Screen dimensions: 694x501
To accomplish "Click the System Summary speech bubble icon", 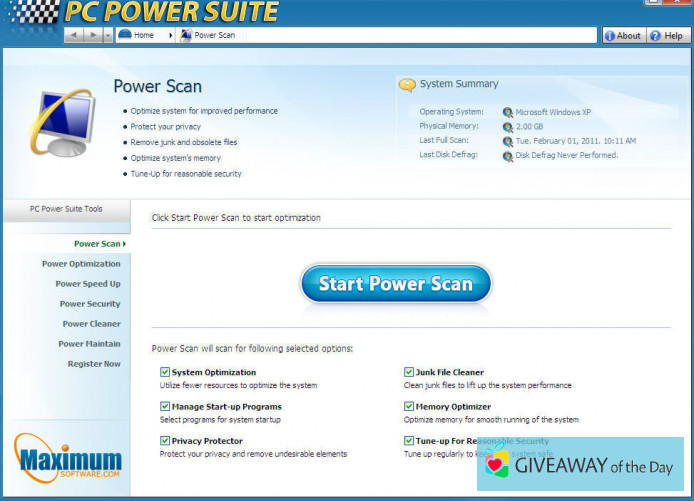I will (407, 85).
